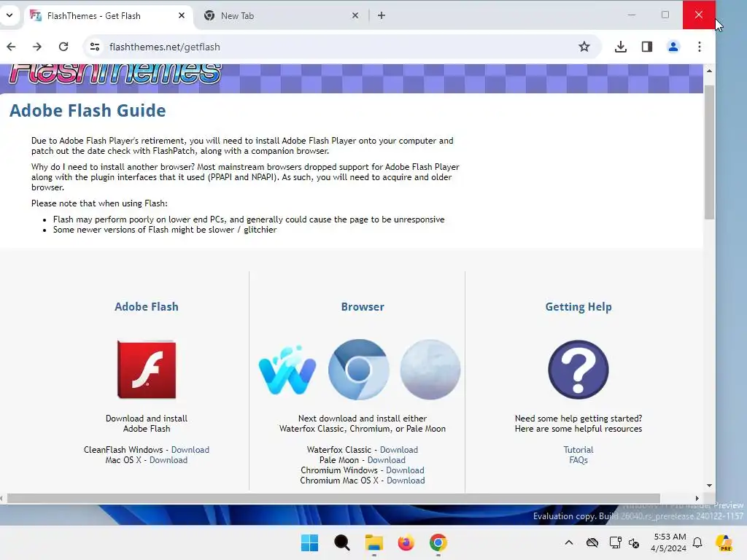Screen dimensions: 747x560
Task: Download Waterfox Classic
Action: 399,450
